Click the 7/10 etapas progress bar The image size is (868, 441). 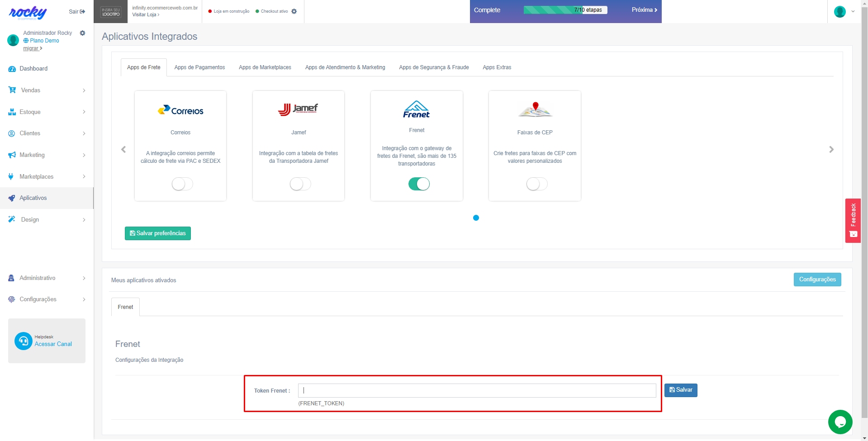[x=565, y=10]
